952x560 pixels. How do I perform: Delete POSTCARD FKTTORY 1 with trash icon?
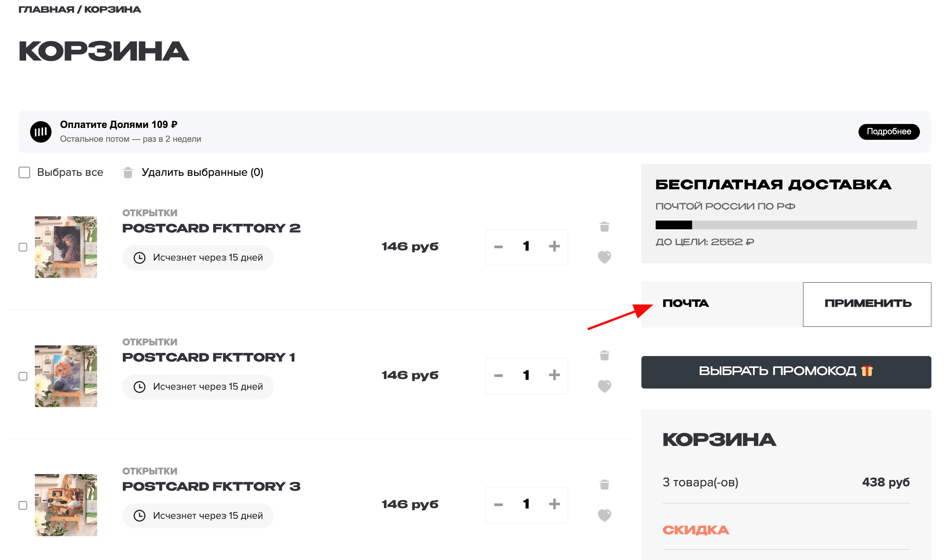point(604,356)
